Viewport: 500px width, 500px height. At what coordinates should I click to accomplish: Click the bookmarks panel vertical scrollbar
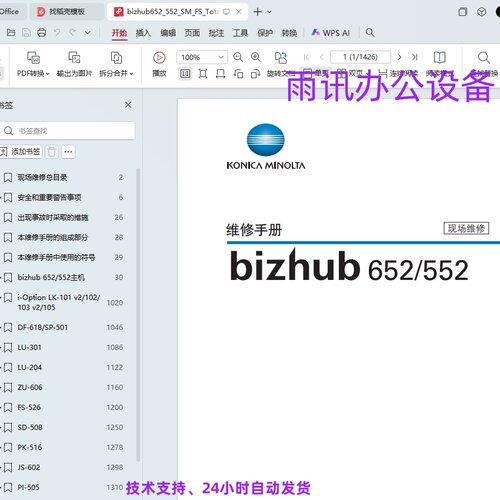(x=138, y=315)
